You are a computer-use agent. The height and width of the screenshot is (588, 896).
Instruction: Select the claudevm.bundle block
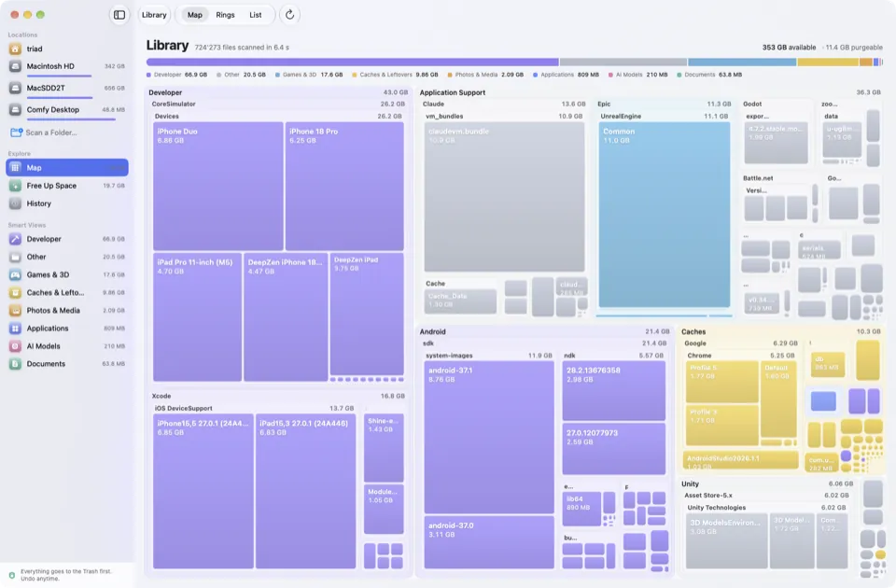click(x=504, y=197)
